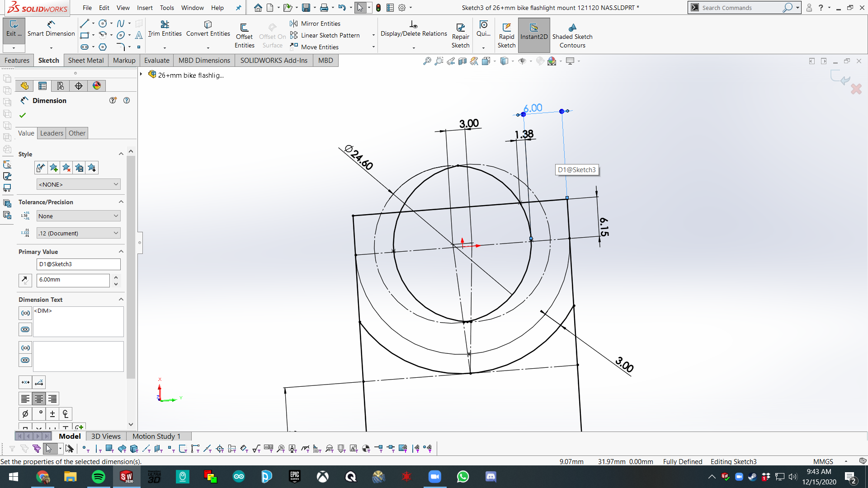Screen dimensions: 868x488
Task: Click Linear Sketch Pattern
Action: coord(325,35)
